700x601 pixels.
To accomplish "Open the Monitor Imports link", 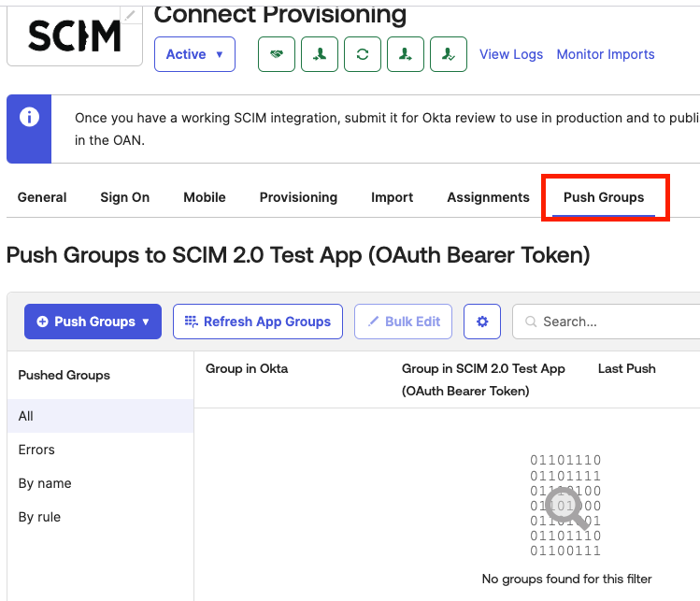I will (606, 54).
